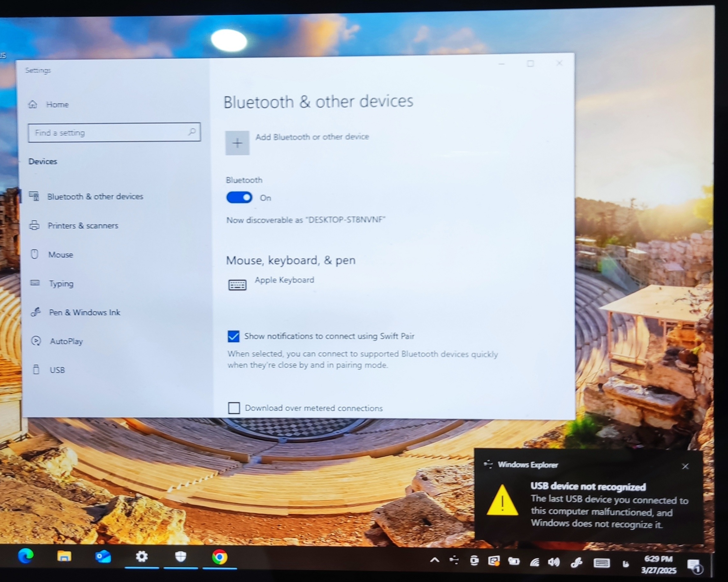
Task: Click the Find a setting search box
Action: 108,132
